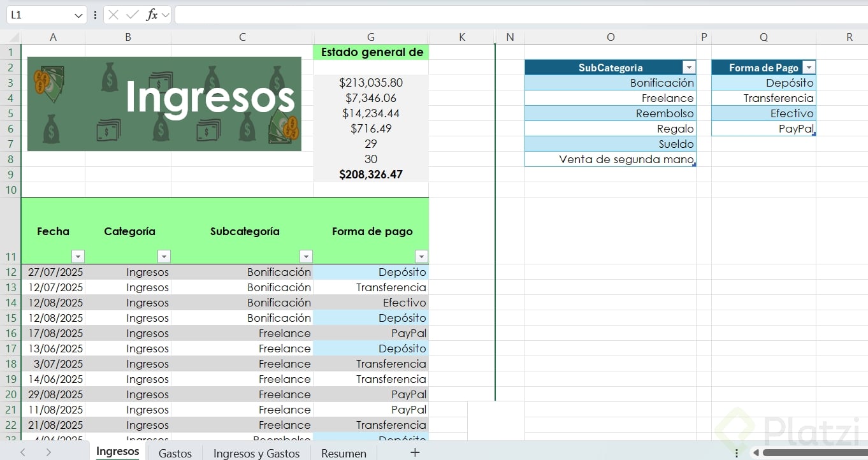The height and width of the screenshot is (460, 868).
Task: Select the cell containing 29 in column G
Action: click(371, 144)
